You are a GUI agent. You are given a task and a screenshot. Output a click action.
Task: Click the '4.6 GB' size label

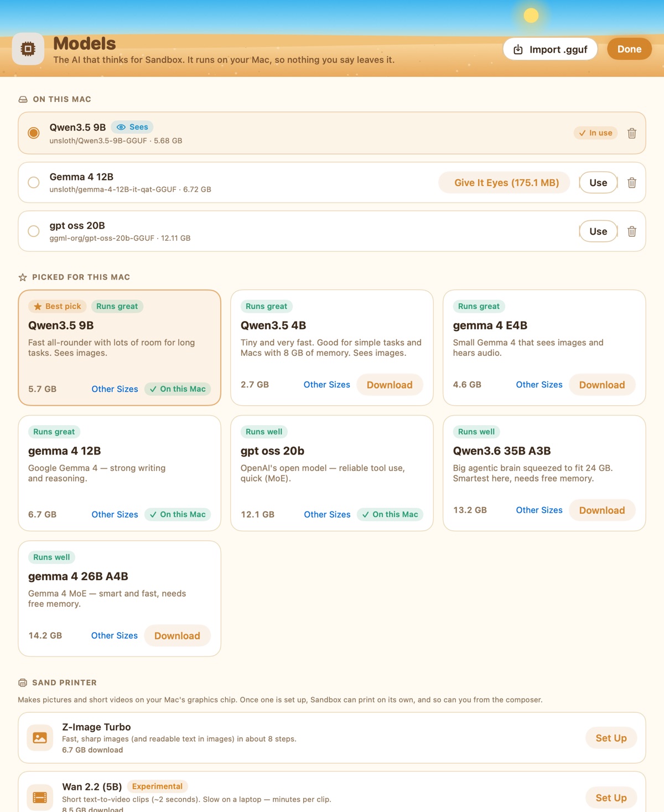(467, 385)
